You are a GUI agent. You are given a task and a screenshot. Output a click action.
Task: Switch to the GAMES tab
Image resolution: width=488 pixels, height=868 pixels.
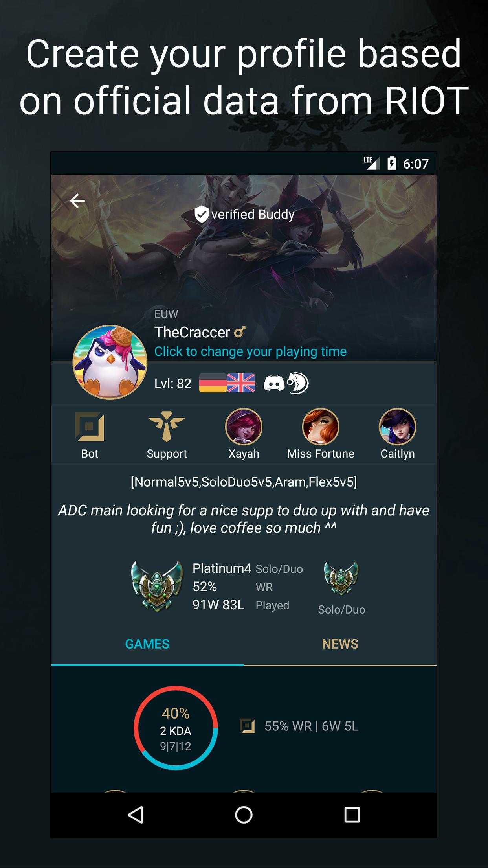click(x=147, y=644)
